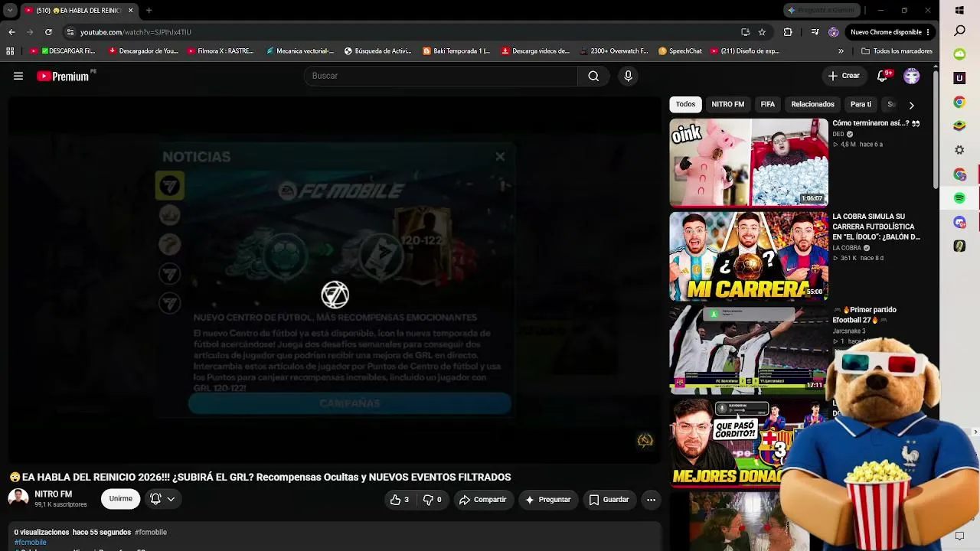Open the NITRO FM channel avatar
The width and height of the screenshot is (980, 551).
(x=18, y=498)
